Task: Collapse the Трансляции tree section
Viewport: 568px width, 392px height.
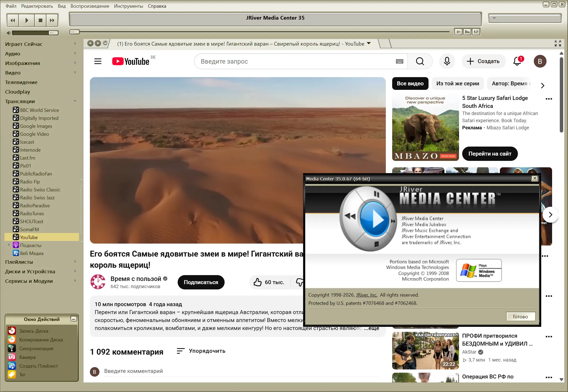Action: coord(75,101)
